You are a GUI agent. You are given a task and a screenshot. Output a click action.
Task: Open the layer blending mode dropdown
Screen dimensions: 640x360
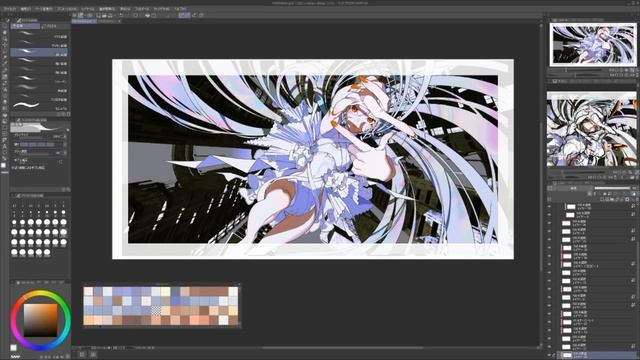575,188
